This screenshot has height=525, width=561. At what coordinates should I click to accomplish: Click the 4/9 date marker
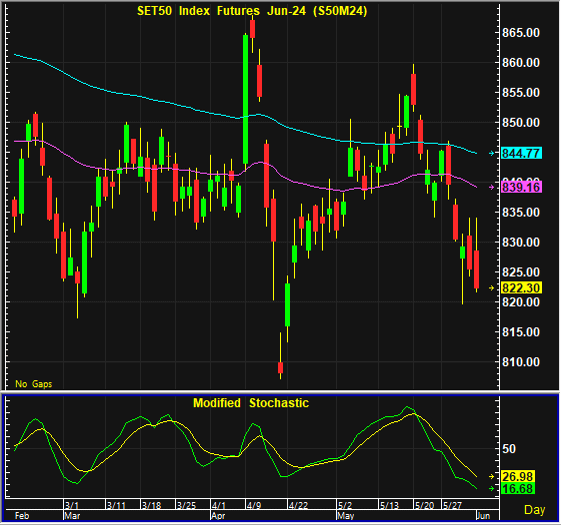(254, 505)
